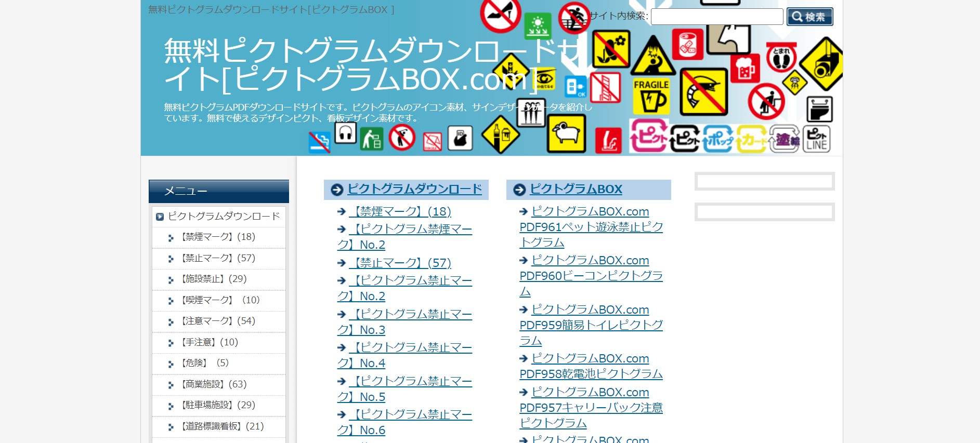The width and height of the screenshot is (980, 443).
Task: Select 【商業施設】(63) sidebar item
Action: coord(219,385)
